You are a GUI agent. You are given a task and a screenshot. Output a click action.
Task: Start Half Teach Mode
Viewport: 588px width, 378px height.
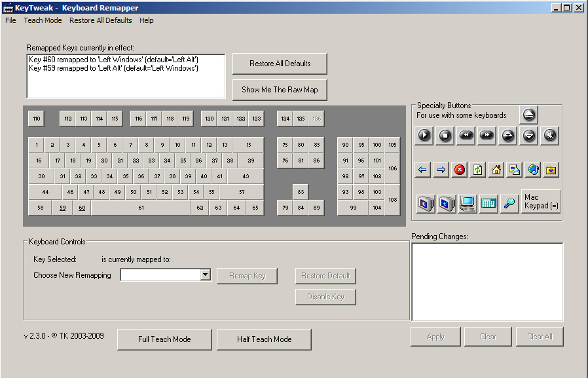[264, 339]
